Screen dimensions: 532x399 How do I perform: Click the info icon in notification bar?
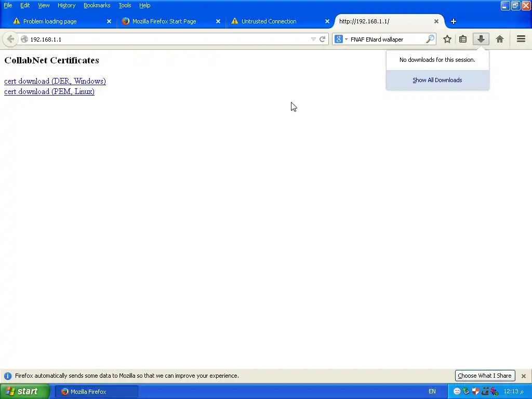pyautogui.click(x=8, y=376)
